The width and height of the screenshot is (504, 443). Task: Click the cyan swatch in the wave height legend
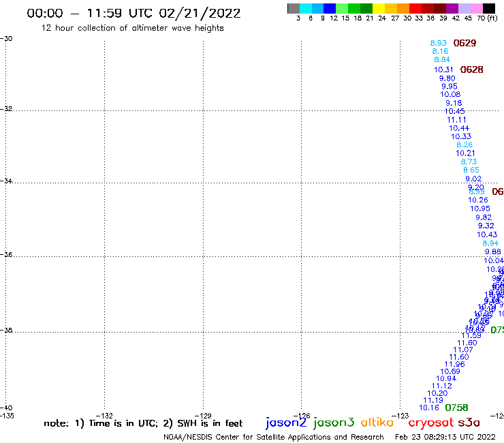(306, 8)
